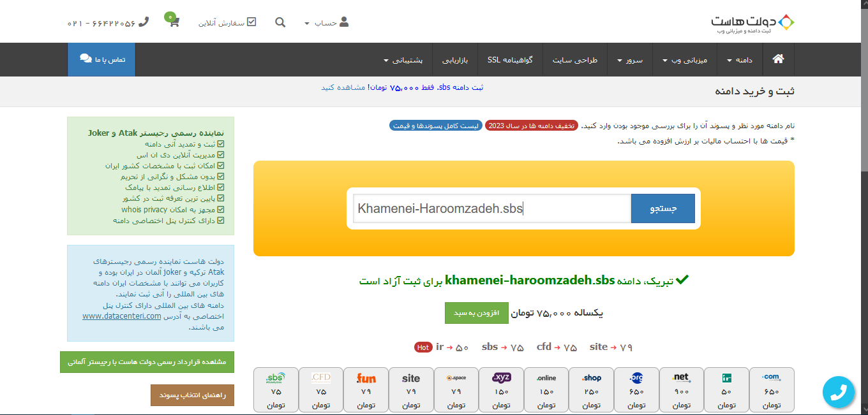The image size is (868, 415).
Task: Select the .fun extension tile
Action: coord(366,390)
